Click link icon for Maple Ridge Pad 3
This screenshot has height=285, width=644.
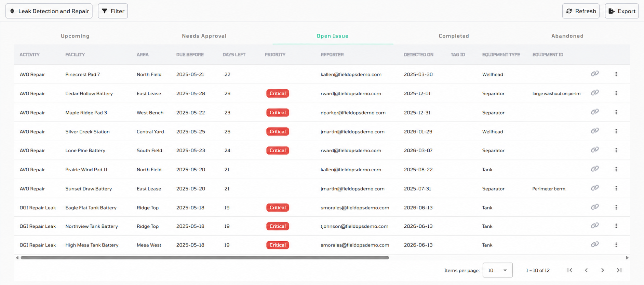pyautogui.click(x=595, y=112)
